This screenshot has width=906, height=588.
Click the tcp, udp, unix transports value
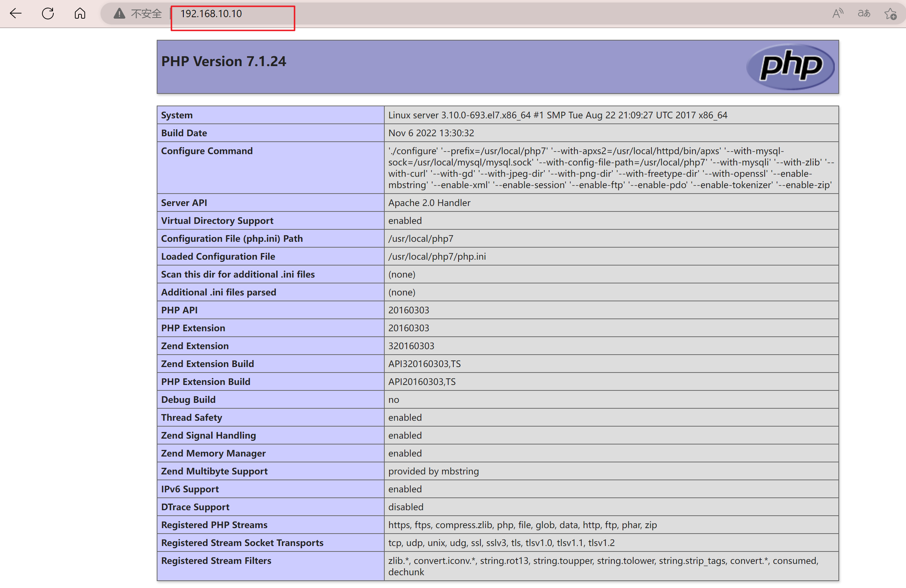[x=501, y=542]
